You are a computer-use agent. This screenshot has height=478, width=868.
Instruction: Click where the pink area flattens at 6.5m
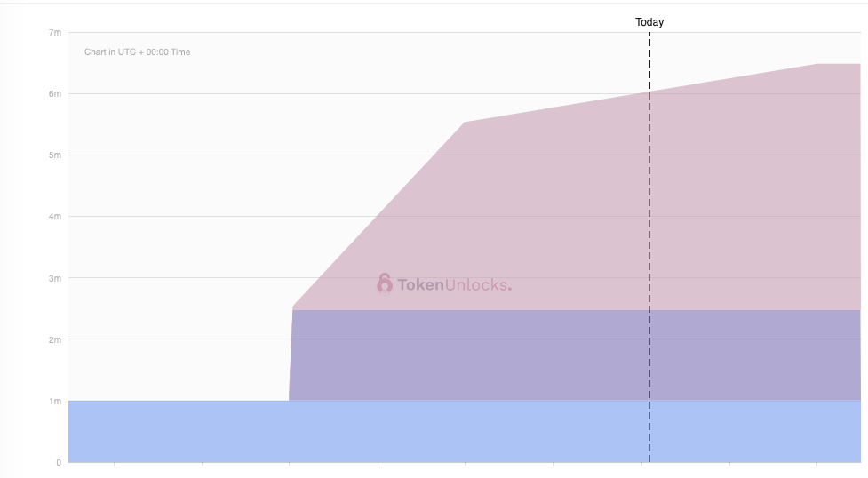816,65
